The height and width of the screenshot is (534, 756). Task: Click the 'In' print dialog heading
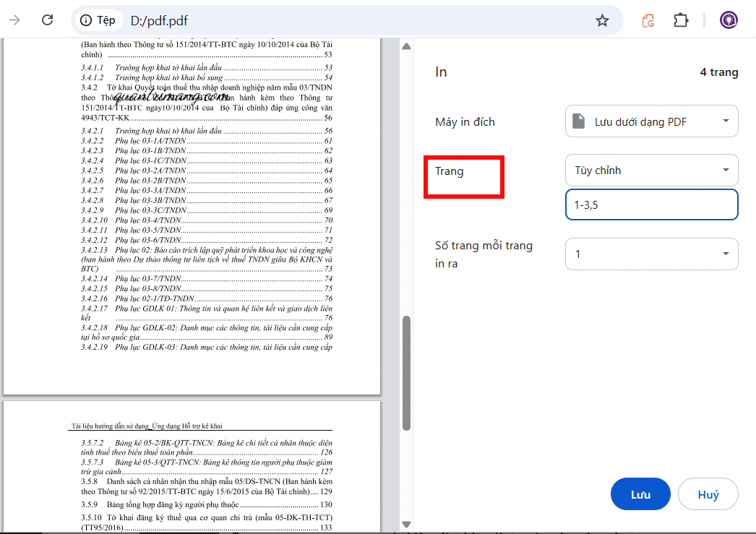point(441,72)
